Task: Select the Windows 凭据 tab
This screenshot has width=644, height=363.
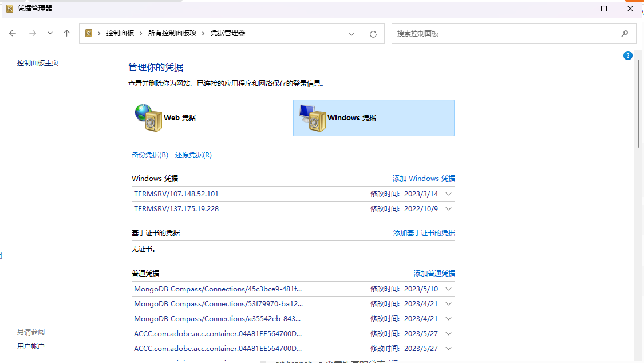Action: tap(374, 118)
